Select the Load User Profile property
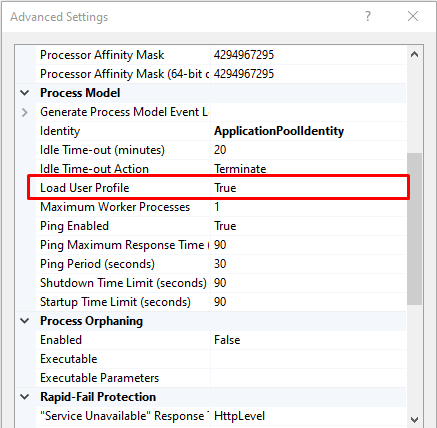Image resolution: width=437 pixels, height=428 pixels. click(x=84, y=188)
